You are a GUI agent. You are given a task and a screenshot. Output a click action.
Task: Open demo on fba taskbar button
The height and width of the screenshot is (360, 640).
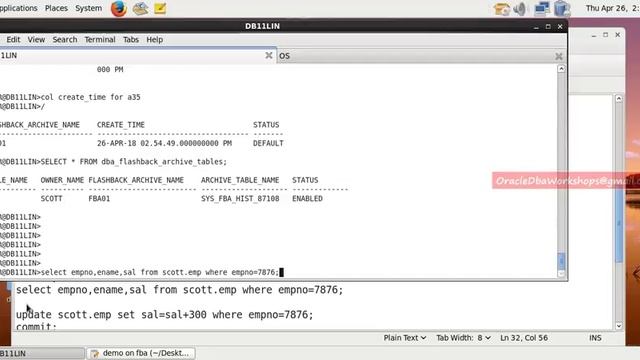141,353
